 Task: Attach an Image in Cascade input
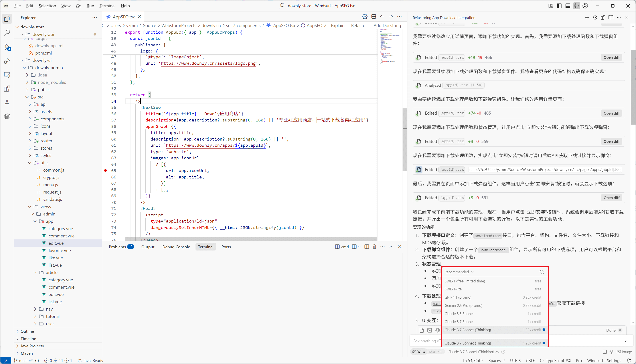coord(624,352)
